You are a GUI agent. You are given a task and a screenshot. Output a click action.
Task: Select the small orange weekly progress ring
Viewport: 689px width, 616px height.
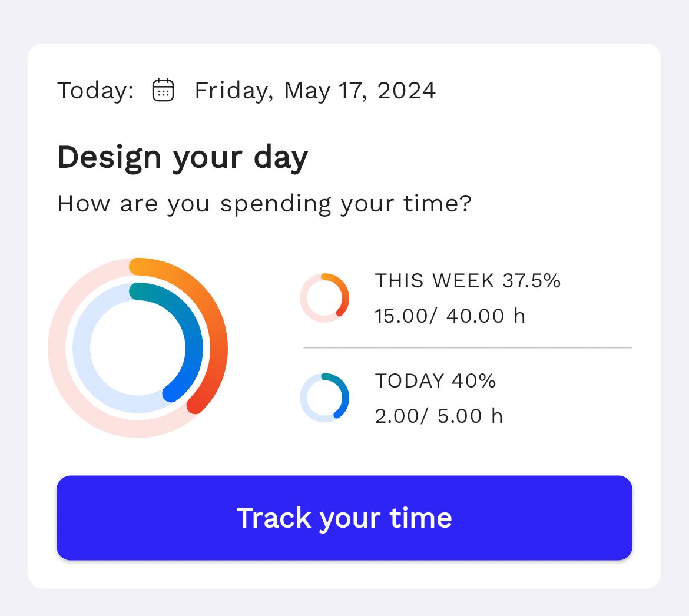point(326,297)
